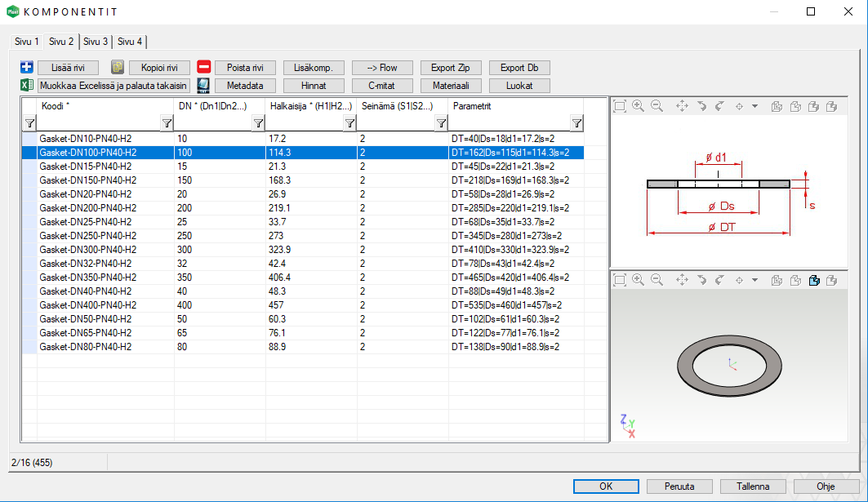
Task: Click the Tallenna button
Action: (x=753, y=486)
